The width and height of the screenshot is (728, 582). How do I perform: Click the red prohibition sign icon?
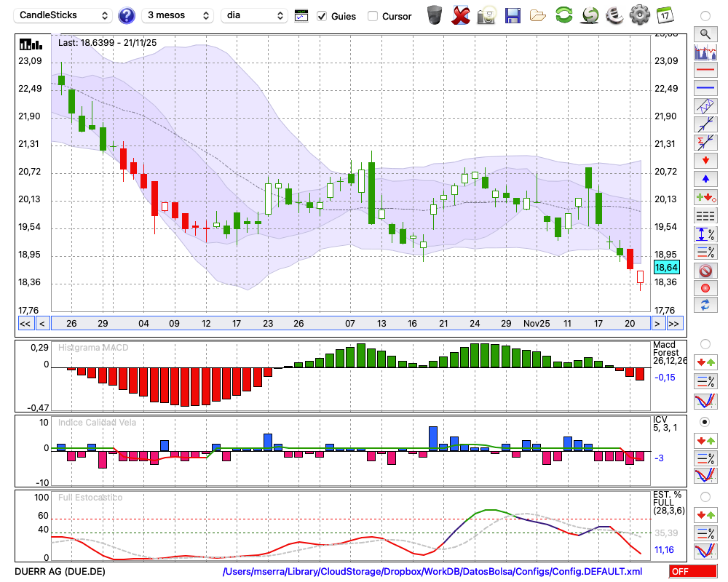point(705,270)
